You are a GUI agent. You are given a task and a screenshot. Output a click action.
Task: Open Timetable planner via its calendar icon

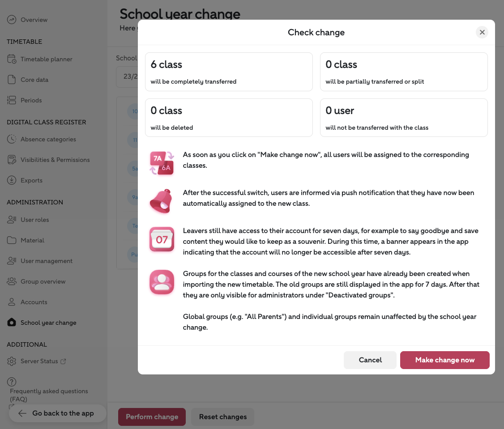click(x=12, y=59)
